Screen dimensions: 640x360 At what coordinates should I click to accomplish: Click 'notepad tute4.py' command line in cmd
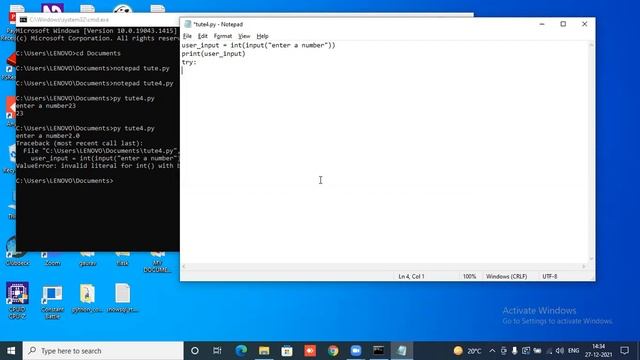point(95,83)
